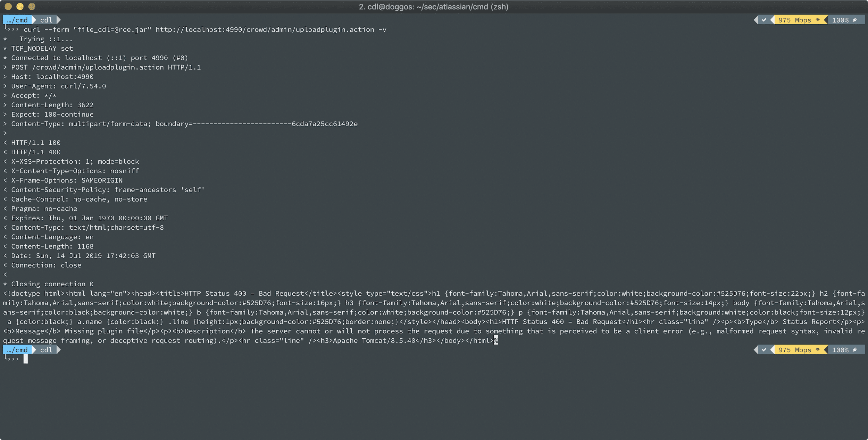Place cursor at the empty bottom prompt

26,359
